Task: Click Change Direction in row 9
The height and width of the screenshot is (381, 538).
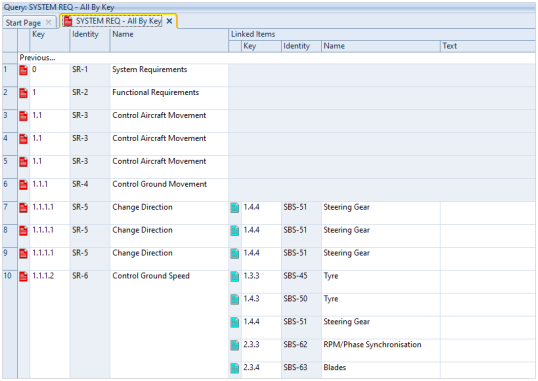Action: (169, 258)
